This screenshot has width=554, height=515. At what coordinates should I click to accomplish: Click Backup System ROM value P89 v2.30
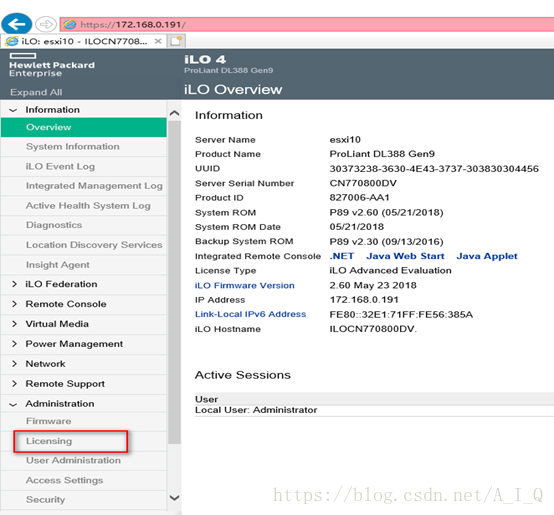(x=387, y=242)
